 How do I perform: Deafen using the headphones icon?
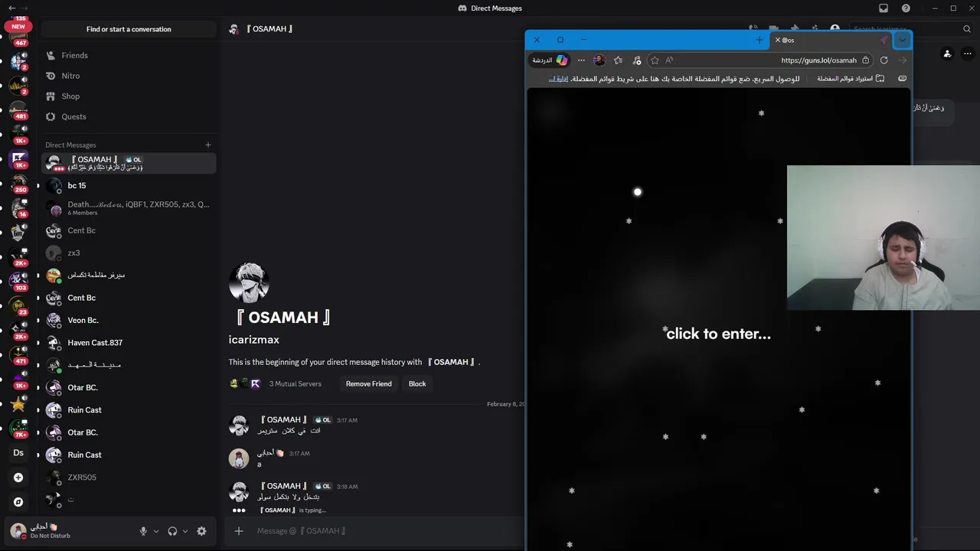click(172, 531)
